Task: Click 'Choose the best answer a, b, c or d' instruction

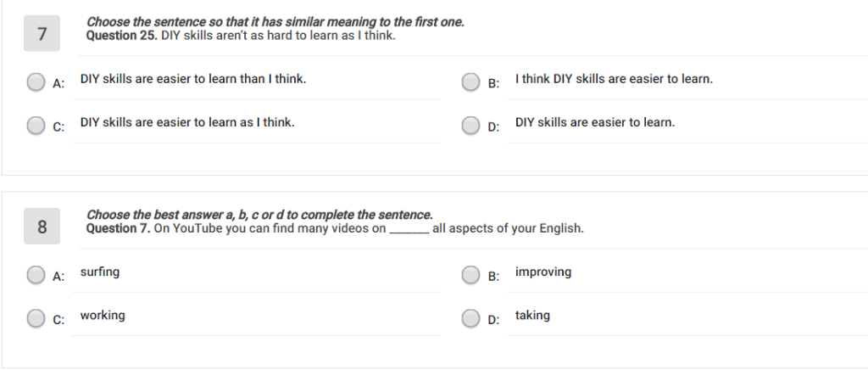Action: (259, 215)
